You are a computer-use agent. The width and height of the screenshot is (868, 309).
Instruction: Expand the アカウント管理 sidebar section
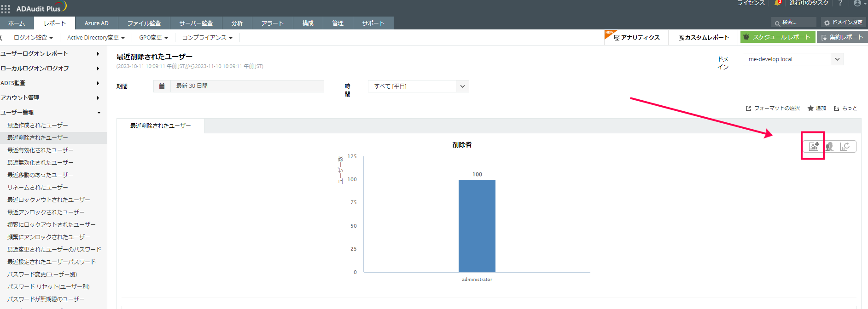[x=50, y=98]
